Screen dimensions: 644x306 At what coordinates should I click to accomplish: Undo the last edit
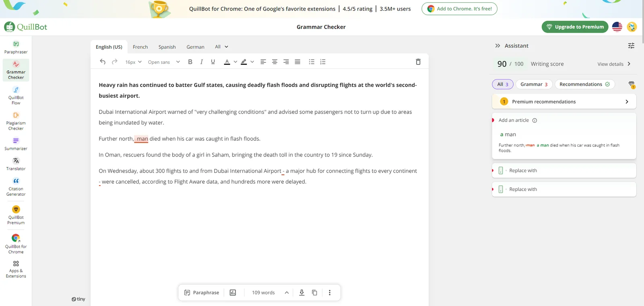point(103,62)
